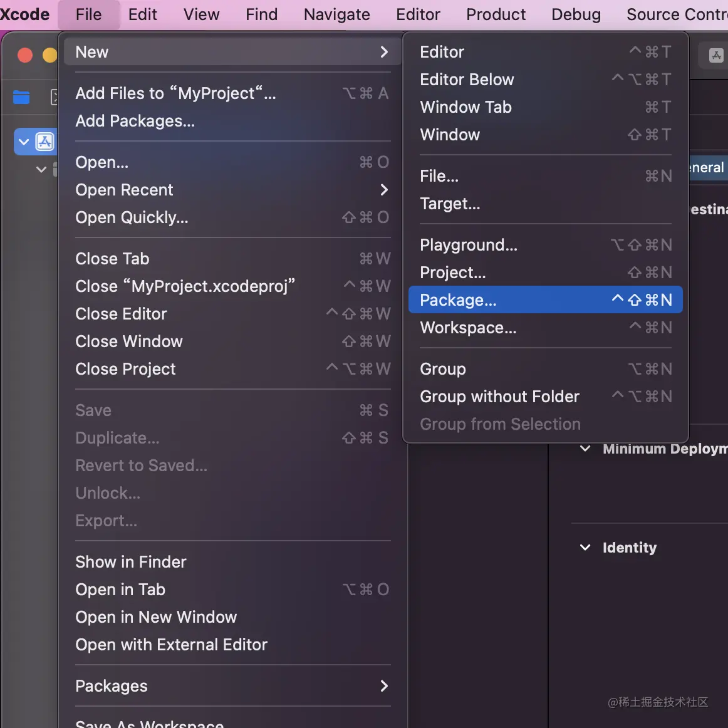
Task: Collapse the Minimum Deployments section
Action: 585,449
